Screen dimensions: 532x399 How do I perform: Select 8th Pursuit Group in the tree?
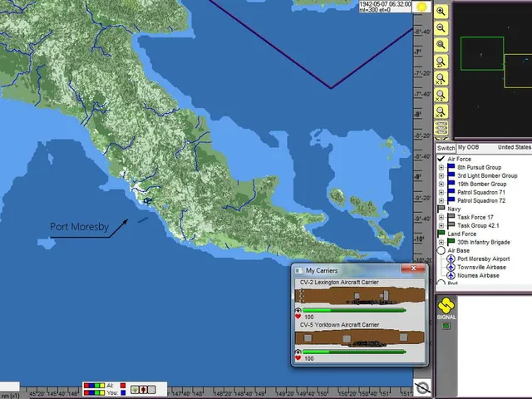[479, 167]
